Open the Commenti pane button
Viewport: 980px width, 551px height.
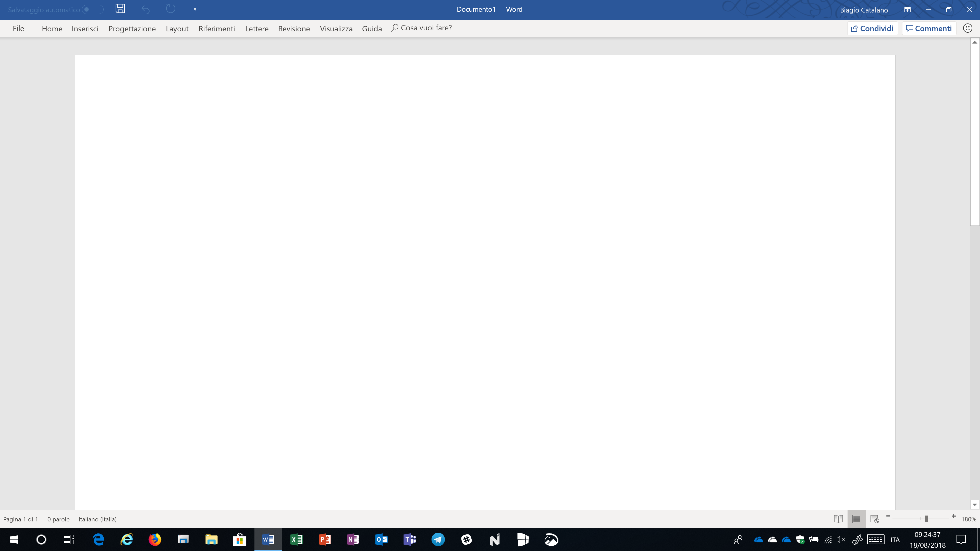929,29
